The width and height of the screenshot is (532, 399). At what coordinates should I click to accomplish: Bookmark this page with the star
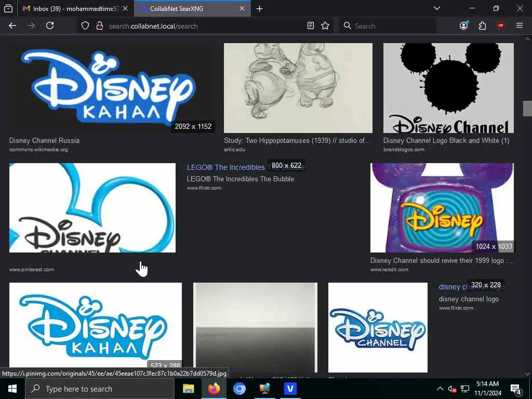[325, 26]
